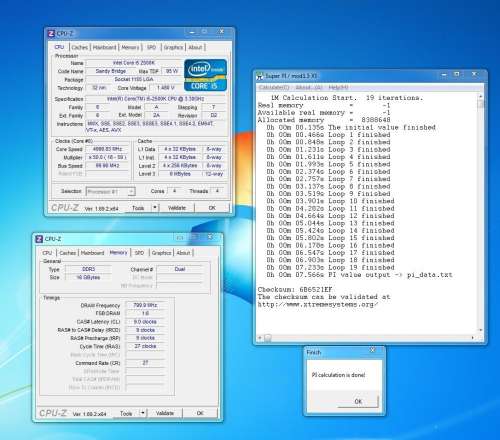
Task: Click the CPU-Z logo icon in upper window title bar
Action: click(x=51, y=34)
